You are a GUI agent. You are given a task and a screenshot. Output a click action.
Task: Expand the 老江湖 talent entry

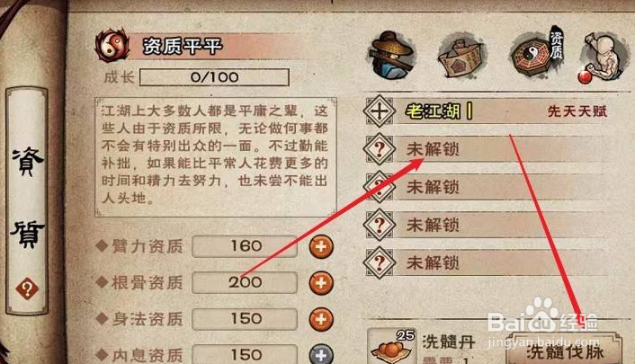pos(486,111)
